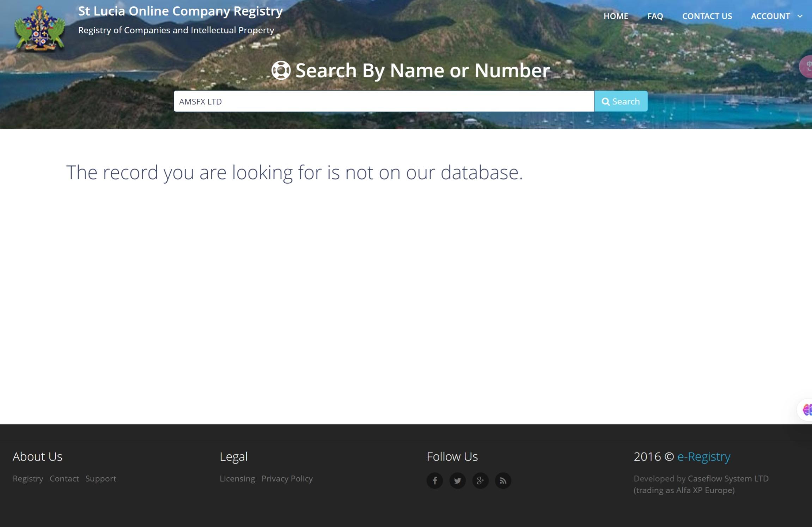Click the 'not on our database' message
The width and height of the screenshot is (812, 527).
click(x=294, y=173)
